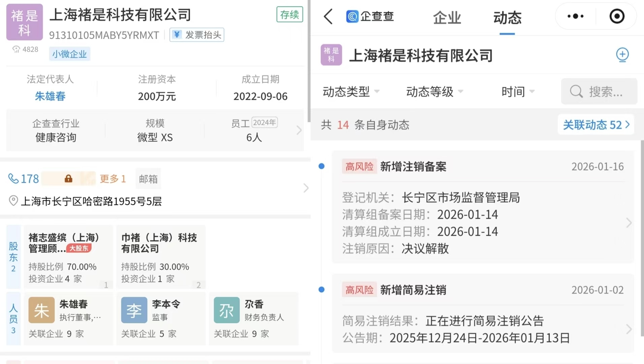
Task: Click the 发票抬头 button
Action: [x=197, y=35]
